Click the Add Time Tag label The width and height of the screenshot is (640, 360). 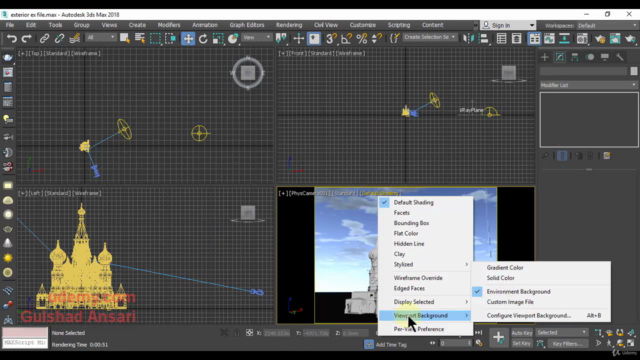point(391,344)
